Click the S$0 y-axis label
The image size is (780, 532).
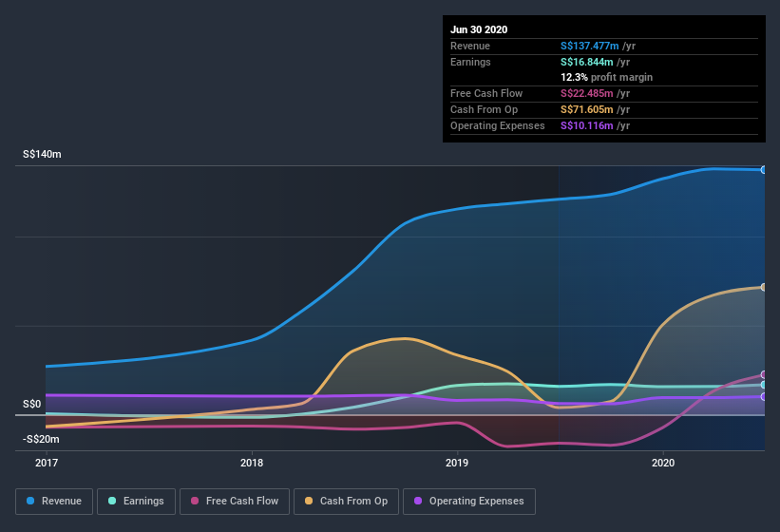[x=32, y=404]
